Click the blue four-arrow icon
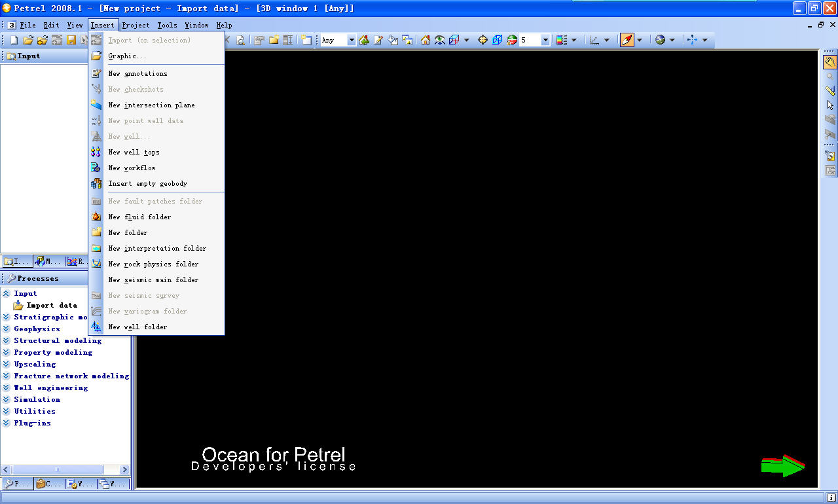838x504 pixels. coord(693,41)
